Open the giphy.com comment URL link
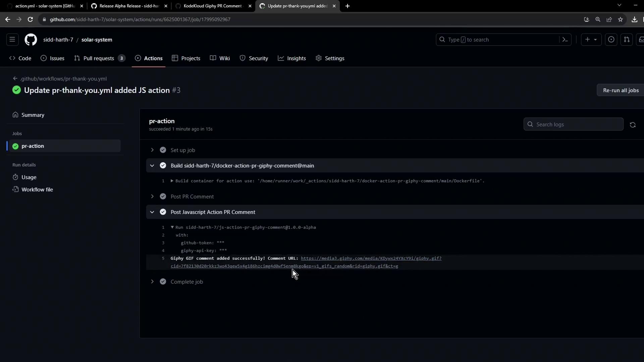Image resolution: width=644 pixels, height=362 pixels. tap(371, 258)
